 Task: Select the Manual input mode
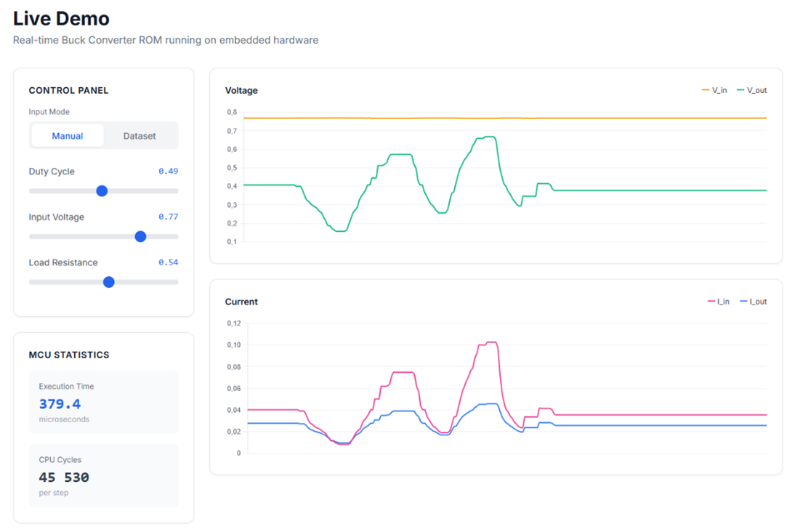pyautogui.click(x=68, y=136)
